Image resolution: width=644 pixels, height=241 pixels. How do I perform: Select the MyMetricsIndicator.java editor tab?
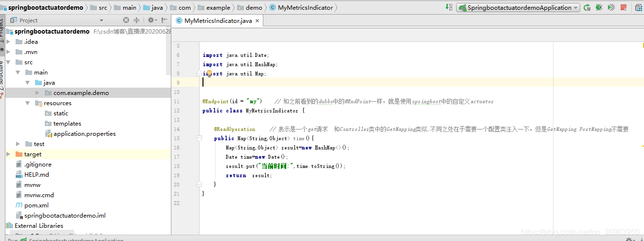click(x=218, y=20)
